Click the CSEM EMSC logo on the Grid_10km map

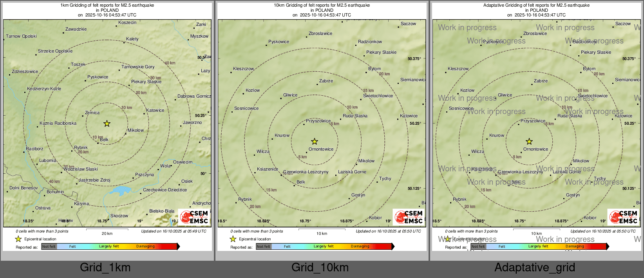(x=409, y=217)
